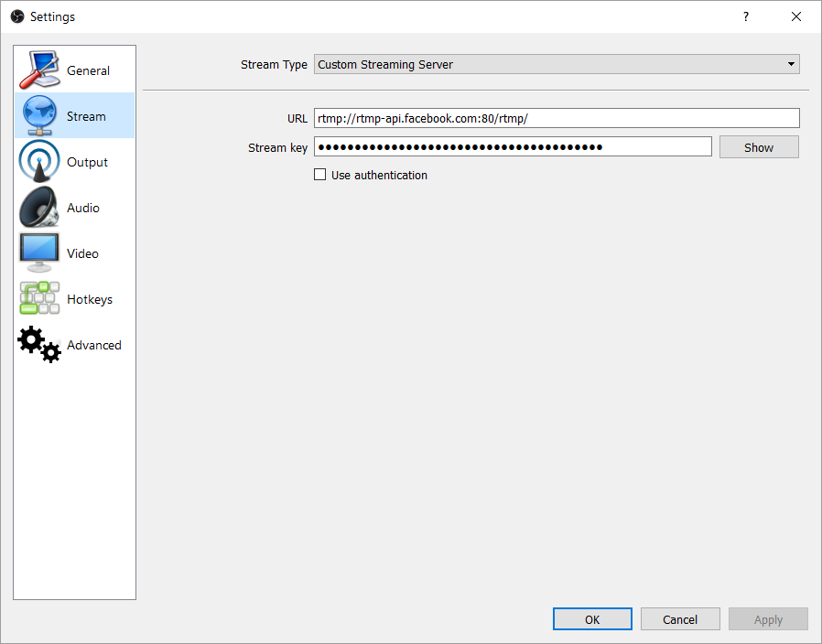Open the Advanced settings label
The height and width of the screenshot is (644, 822).
(x=94, y=345)
